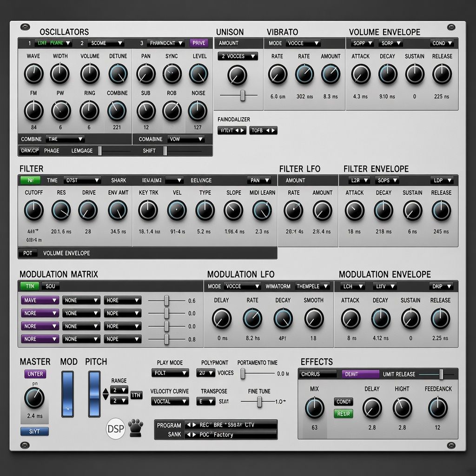Adjust the FINE TUNE slider
Screen dimensions: 476x476
(x=258, y=402)
